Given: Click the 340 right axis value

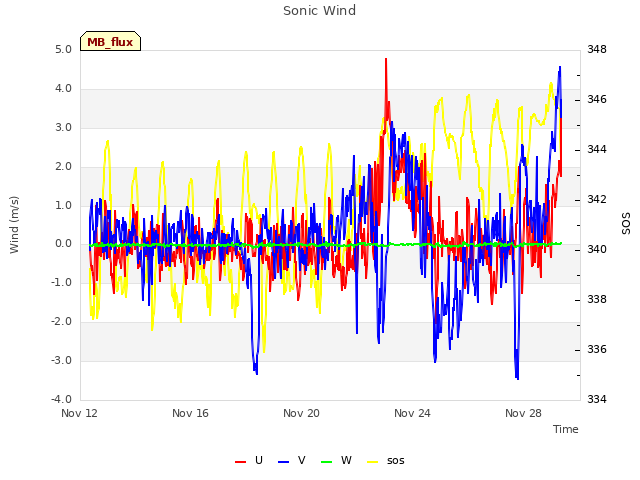Looking at the screenshot, I should [x=597, y=249].
